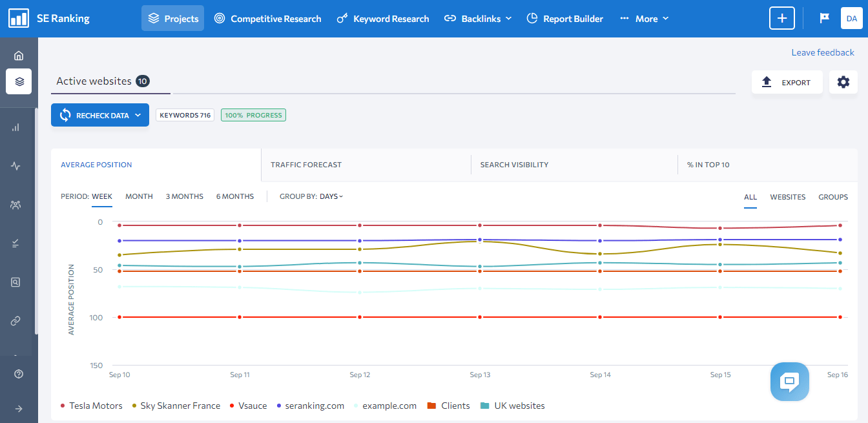Select the Projects layers icon in the sidebar
This screenshot has height=423, width=868.
click(x=18, y=81)
